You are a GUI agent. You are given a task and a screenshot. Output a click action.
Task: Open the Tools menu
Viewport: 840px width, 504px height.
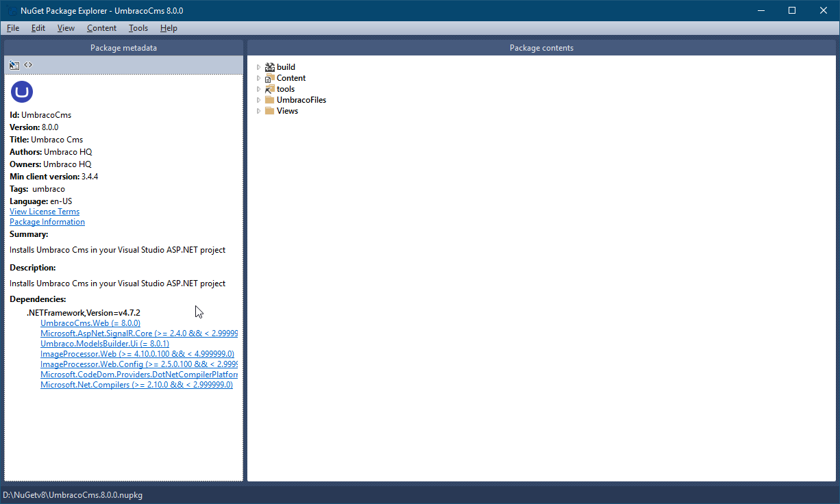coord(138,28)
